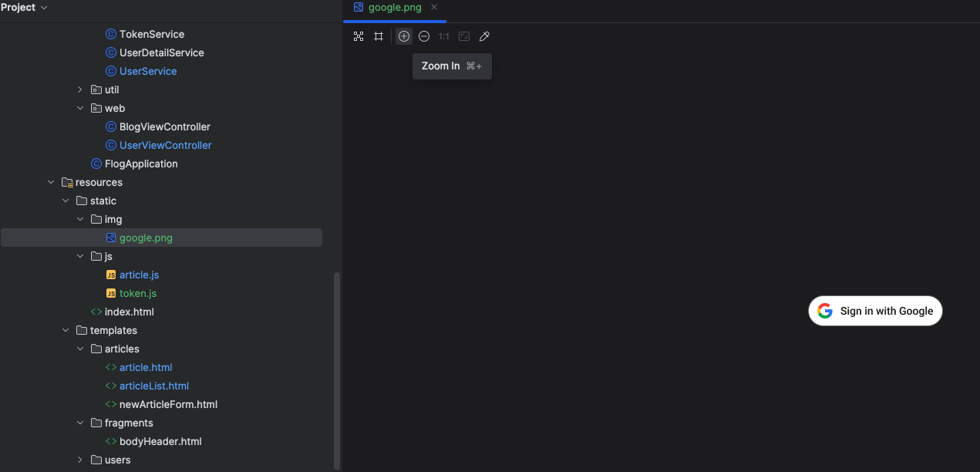Toggle the chessboard transparency icon
Viewport: 980px width, 472px height.
[x=359, y=36]
